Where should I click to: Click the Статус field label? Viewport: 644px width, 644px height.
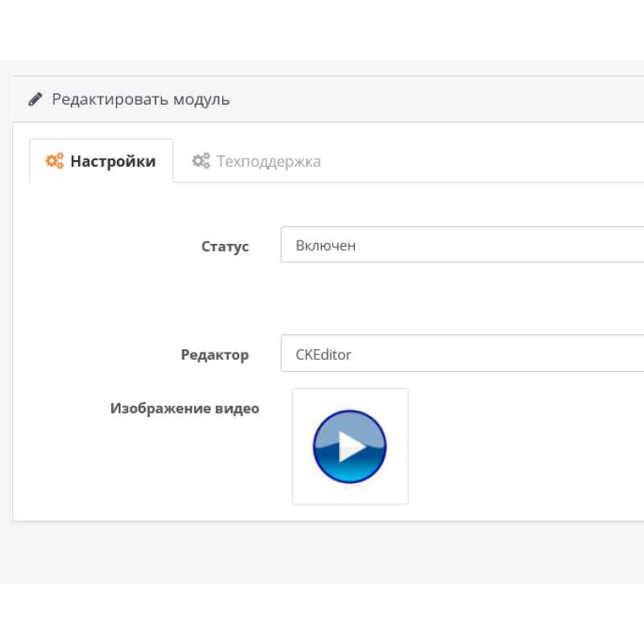point(225,246)
